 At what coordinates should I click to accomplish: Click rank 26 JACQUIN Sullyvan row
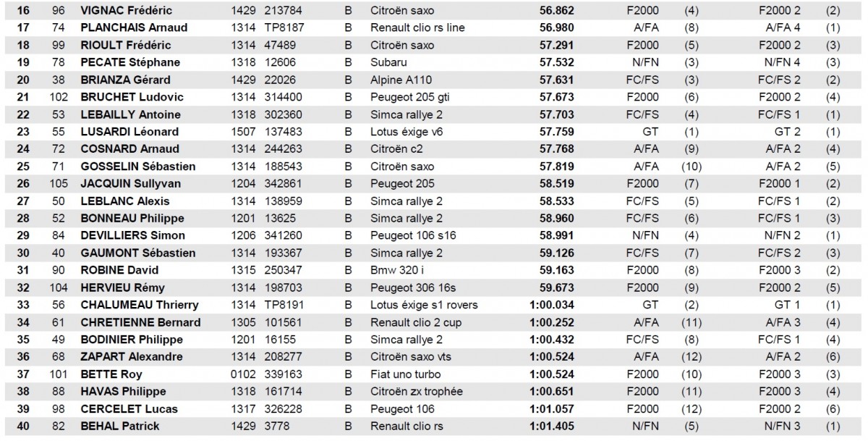click(434, 184)
